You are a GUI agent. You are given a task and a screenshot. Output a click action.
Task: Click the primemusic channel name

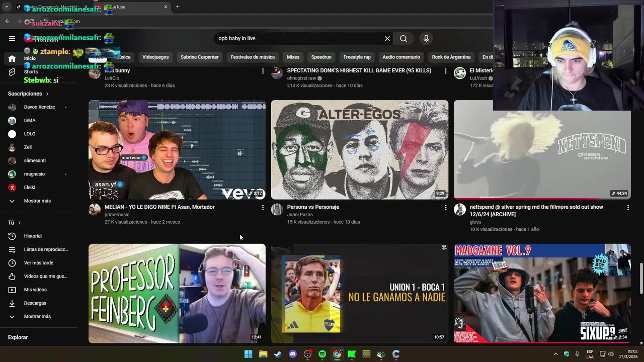[117, 215]
